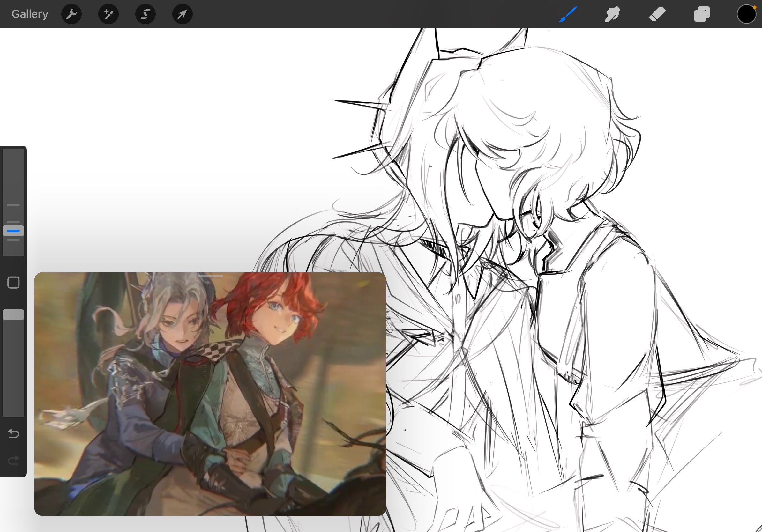This screenshot has width=762, height=532.
Task: Tap the sidebar square modify button
Action: pyautogui.click(x=13, y=283)
